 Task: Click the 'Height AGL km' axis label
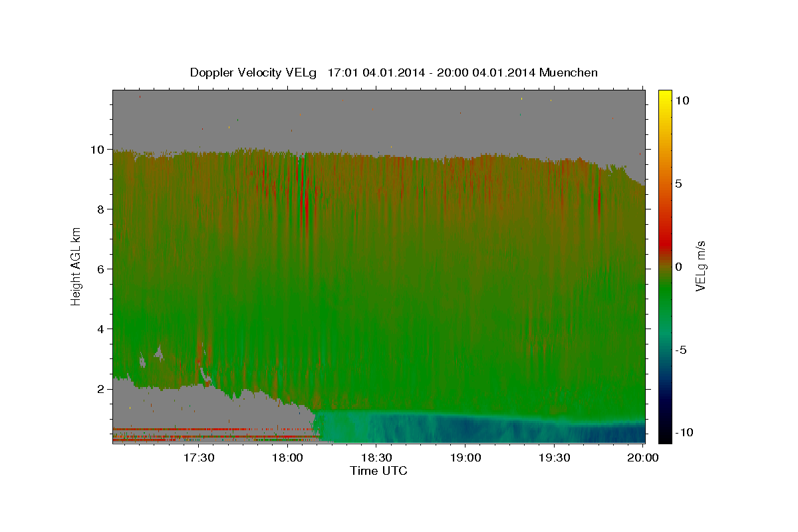pyautogui.click(x=76, y=267)
